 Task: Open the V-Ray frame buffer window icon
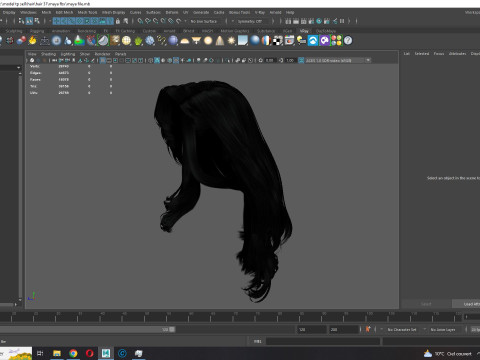[289, 41]
